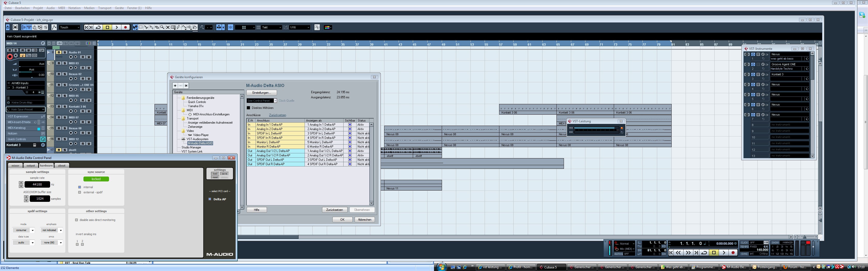Select the Color paint bucket tool
The width and height of the screenshot is (868, 271).
click(x=195, y=27)
